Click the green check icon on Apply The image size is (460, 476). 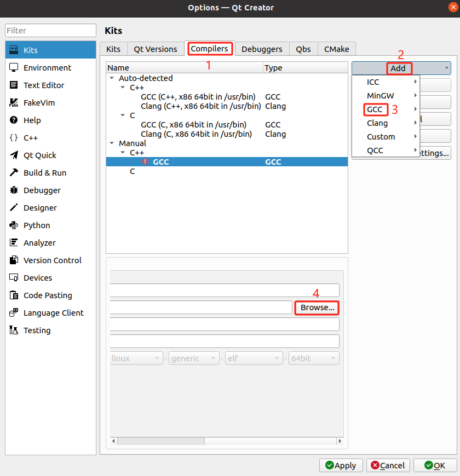coord(329,465)
